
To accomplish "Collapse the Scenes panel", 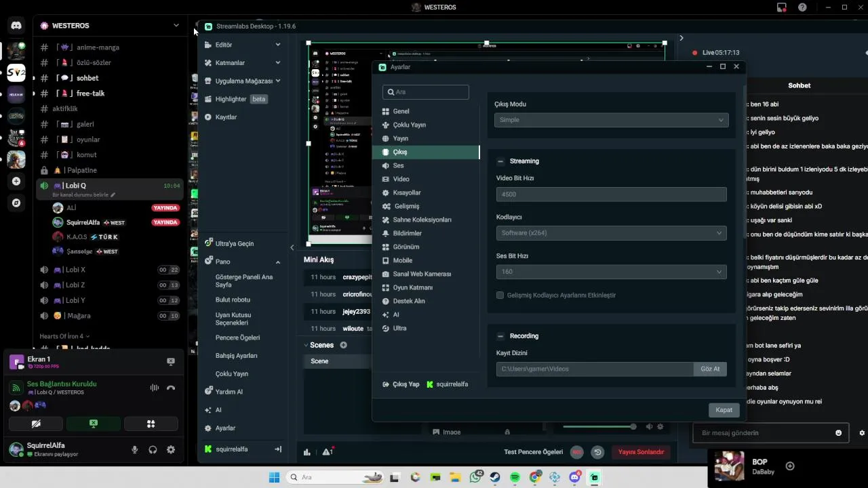I will click(306, 345).
